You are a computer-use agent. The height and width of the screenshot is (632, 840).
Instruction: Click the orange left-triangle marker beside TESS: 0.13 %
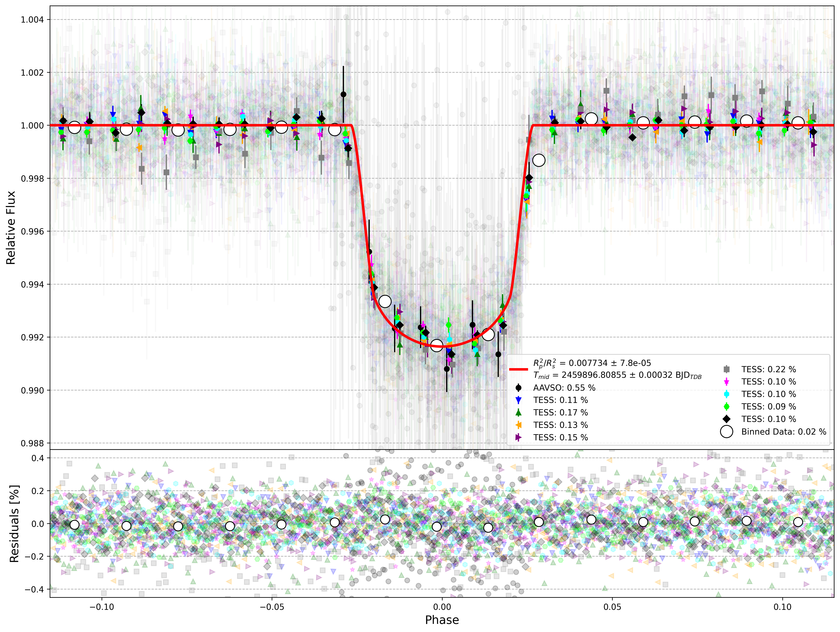[518, 425]
